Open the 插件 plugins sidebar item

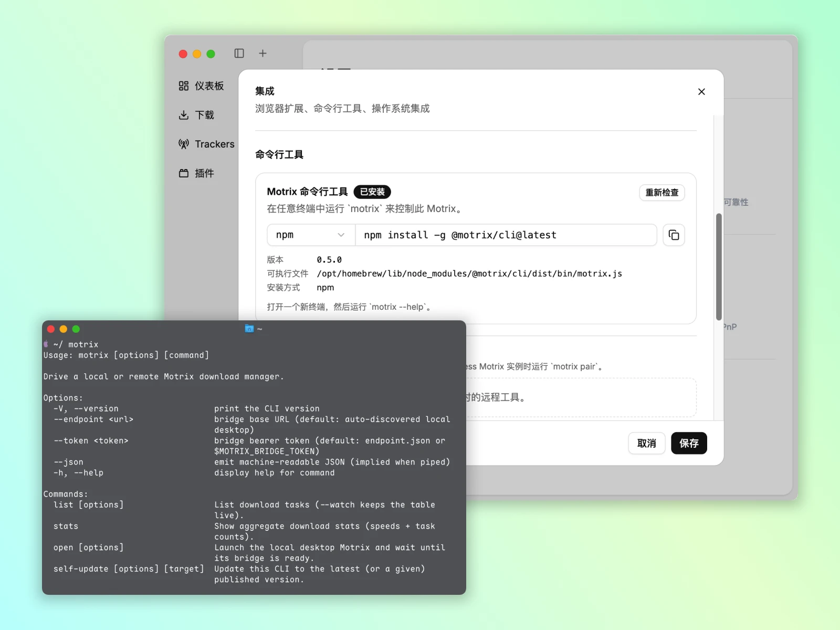point(197,173)
